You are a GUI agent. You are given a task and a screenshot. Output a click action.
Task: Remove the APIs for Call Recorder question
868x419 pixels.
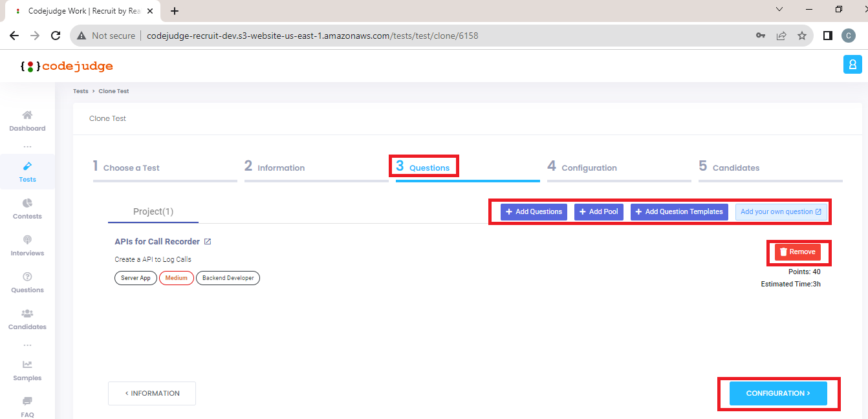pyautogui.click(x=799, y=252)
